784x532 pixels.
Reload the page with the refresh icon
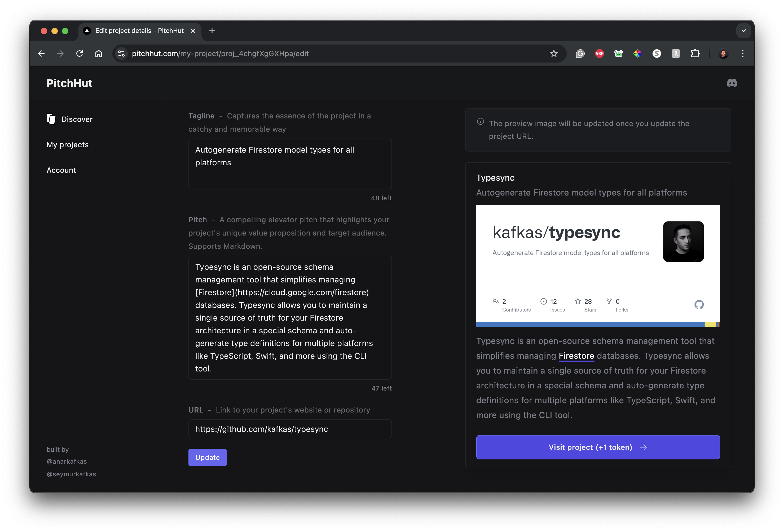tap(80, 54)
